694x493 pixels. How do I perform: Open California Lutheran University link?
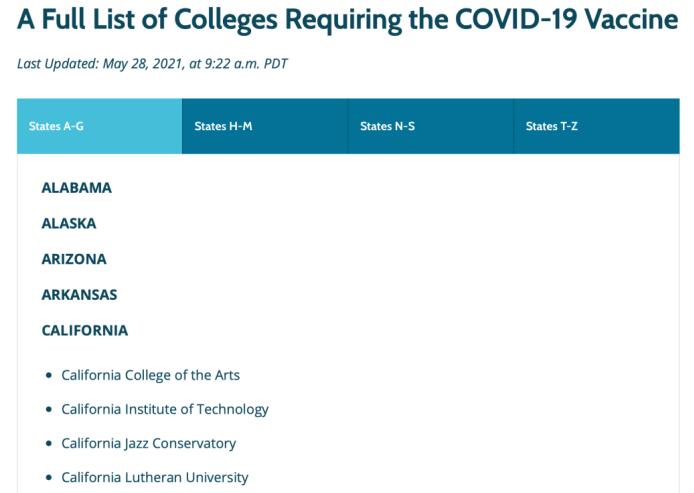pos(154,478)
